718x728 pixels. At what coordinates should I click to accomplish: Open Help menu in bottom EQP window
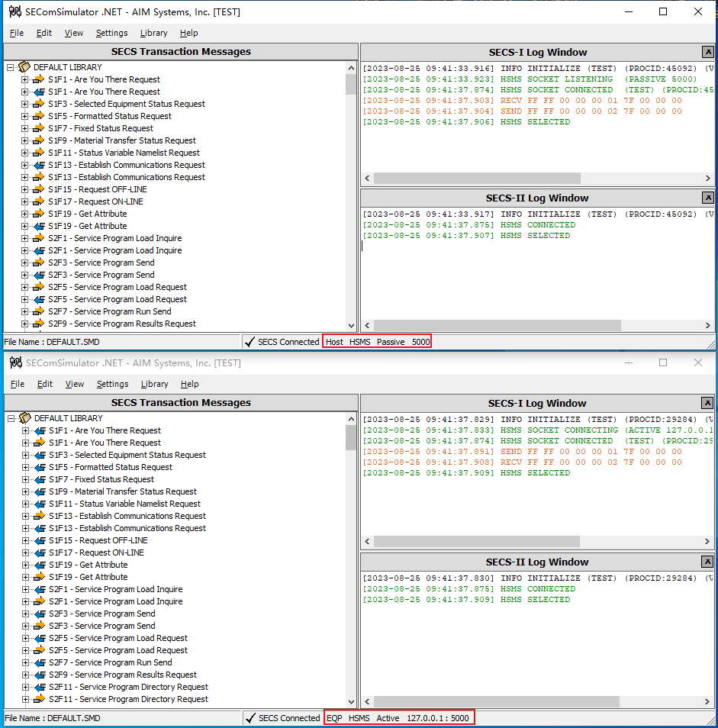click(x=189, y=384)
